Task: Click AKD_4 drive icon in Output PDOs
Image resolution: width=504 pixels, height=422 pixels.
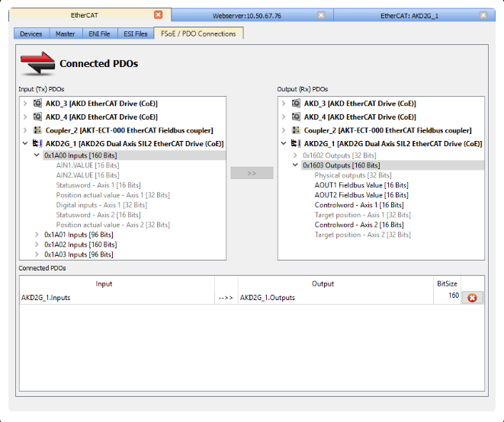Action: tap(296, 117)
